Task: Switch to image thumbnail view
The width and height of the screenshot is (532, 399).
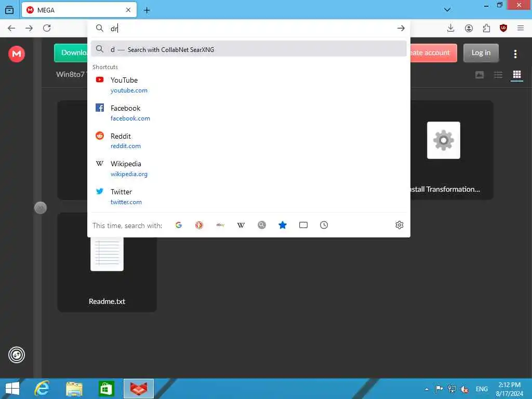Action: [x=480, y=75]
